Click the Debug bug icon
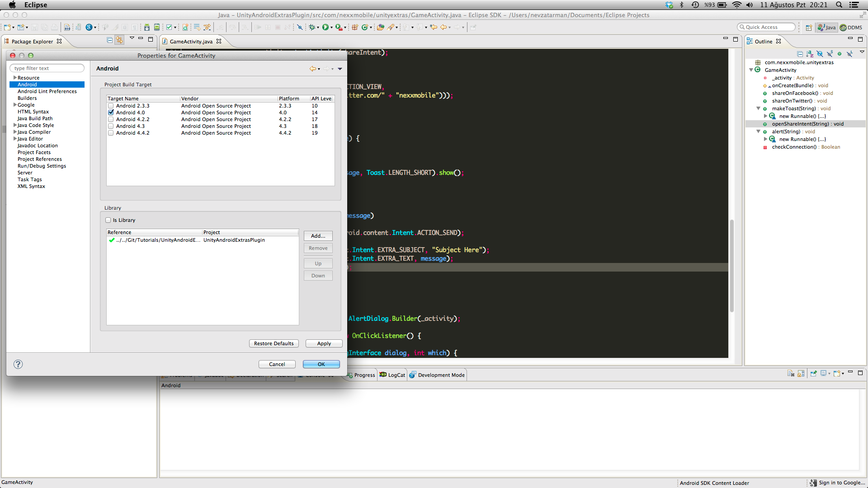 click(312, 28)
